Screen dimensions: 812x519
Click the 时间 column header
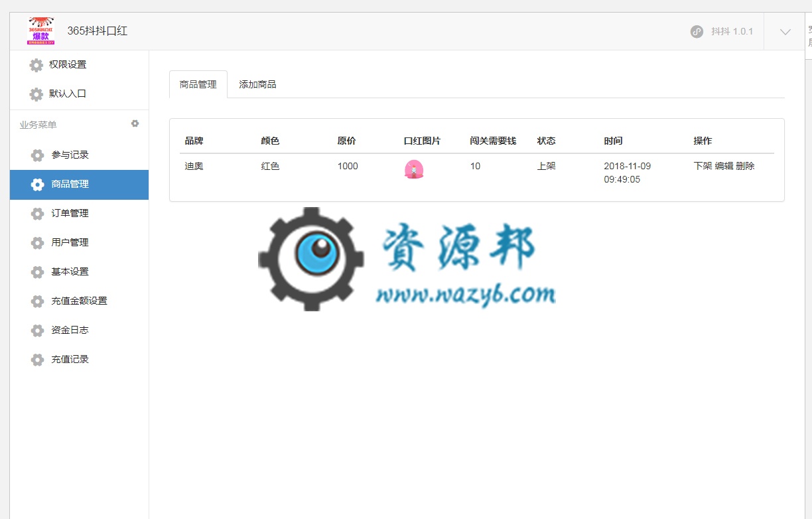(613, 141)
